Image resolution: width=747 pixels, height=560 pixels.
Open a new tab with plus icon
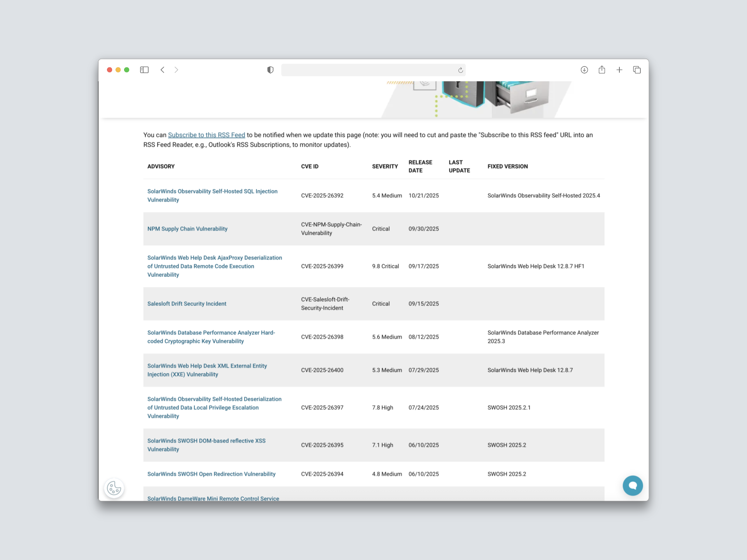click(x=619, y=70)
